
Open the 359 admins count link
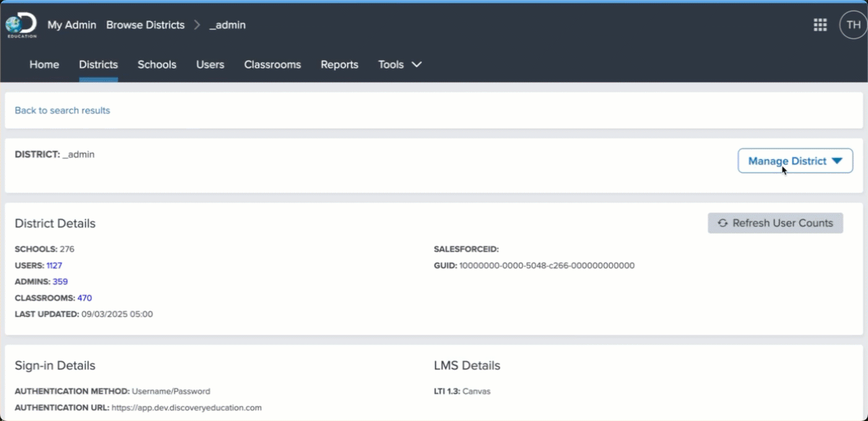[x=60, y=282]
